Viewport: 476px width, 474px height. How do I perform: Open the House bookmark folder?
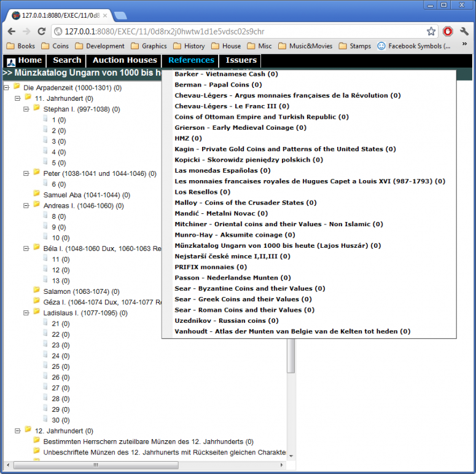click(x=226, y=46)
